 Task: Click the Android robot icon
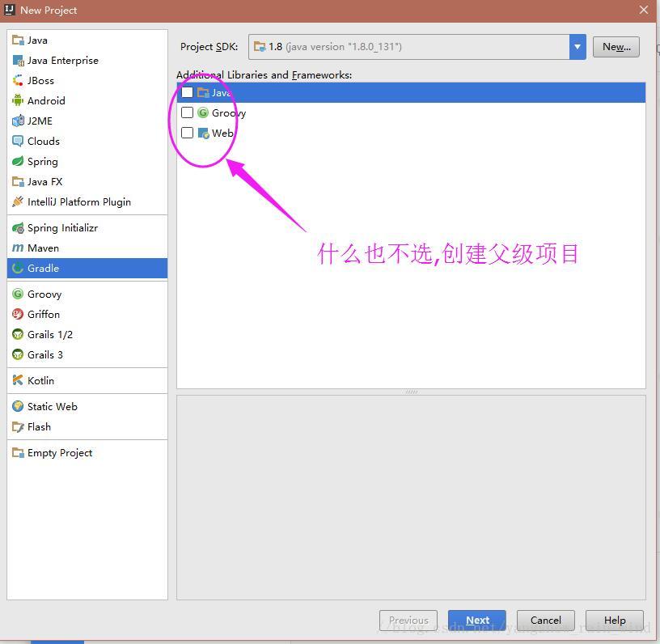[x=18, y=100]
